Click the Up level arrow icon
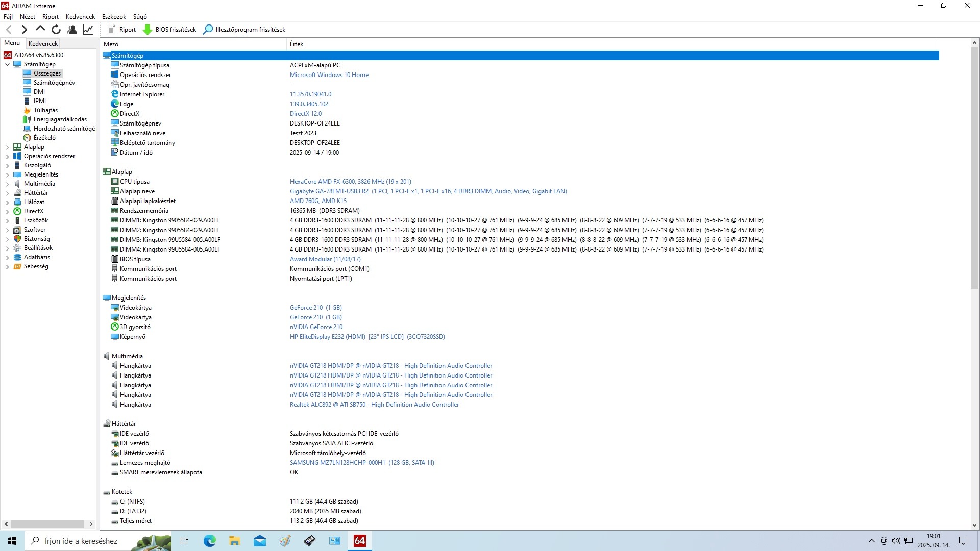The width and height of the screenshot is (980, 551). [x=40, y=30]
